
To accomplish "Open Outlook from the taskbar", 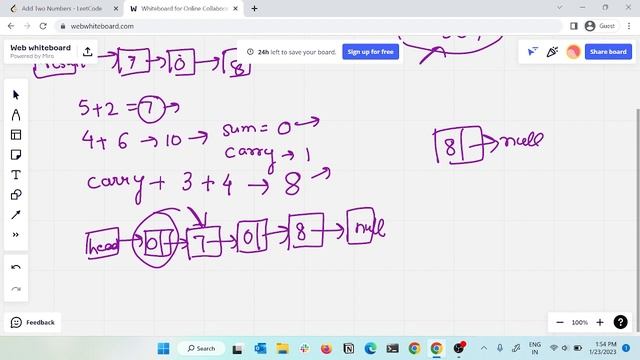I will (260, 348).
